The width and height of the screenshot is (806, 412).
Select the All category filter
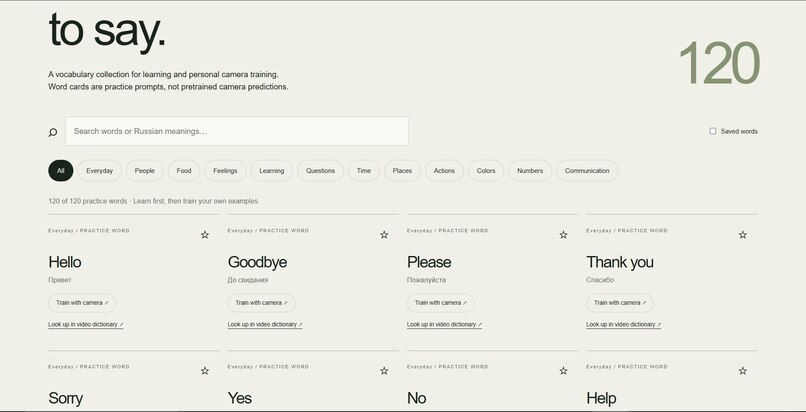tap(61, 171)
